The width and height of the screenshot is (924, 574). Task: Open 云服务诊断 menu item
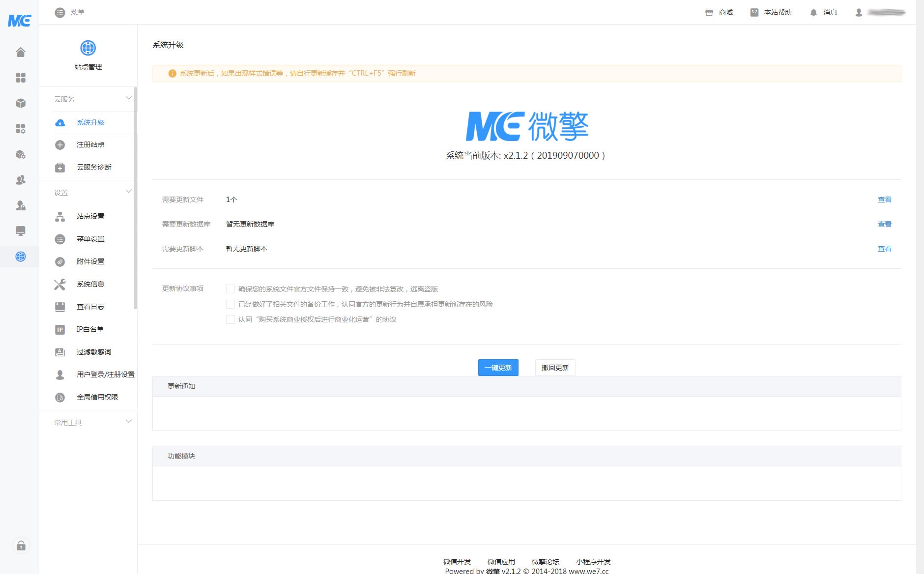[x=94, y=167]
